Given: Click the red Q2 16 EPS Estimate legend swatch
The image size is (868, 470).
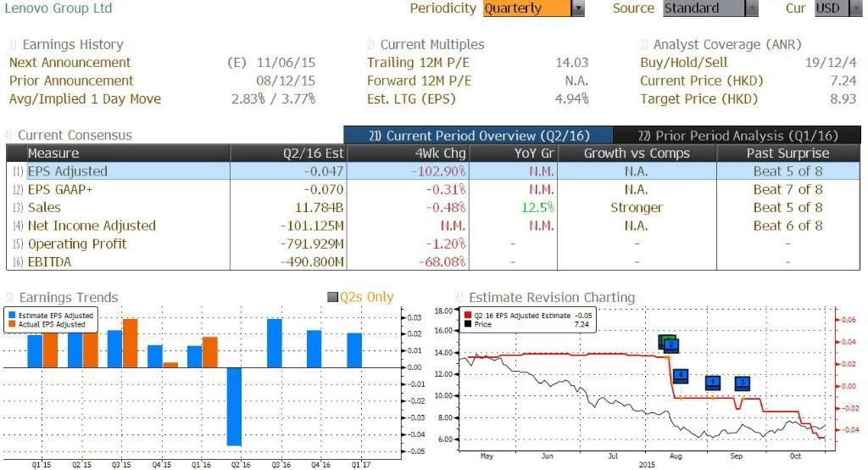Looking at the screenshot, I should [x=468, y=316].
